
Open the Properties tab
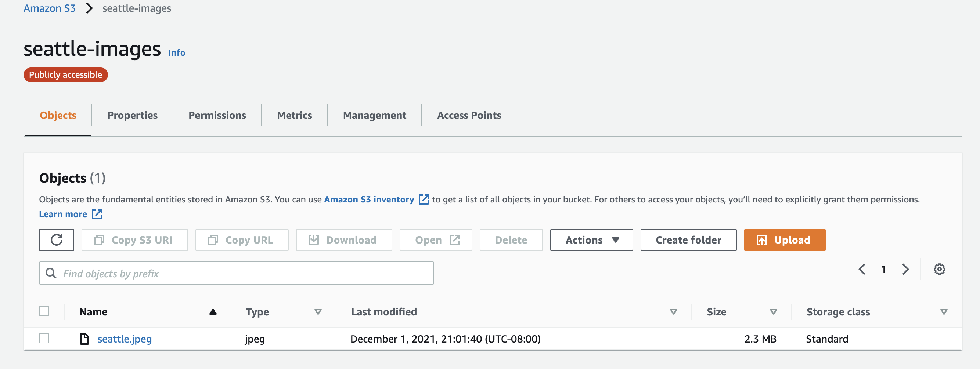click(132, 115)
